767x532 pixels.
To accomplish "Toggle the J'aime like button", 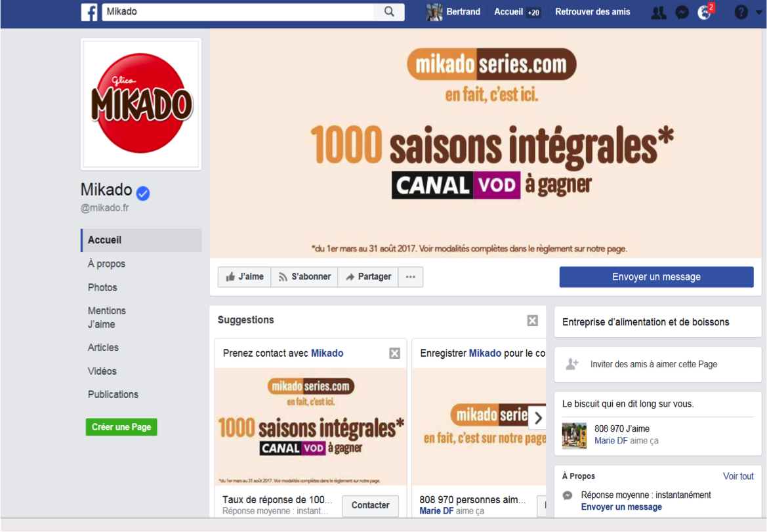I will point(245,277).
